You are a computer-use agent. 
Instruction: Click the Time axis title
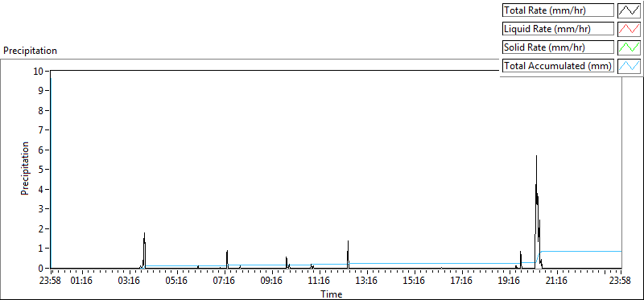(331, 294)
